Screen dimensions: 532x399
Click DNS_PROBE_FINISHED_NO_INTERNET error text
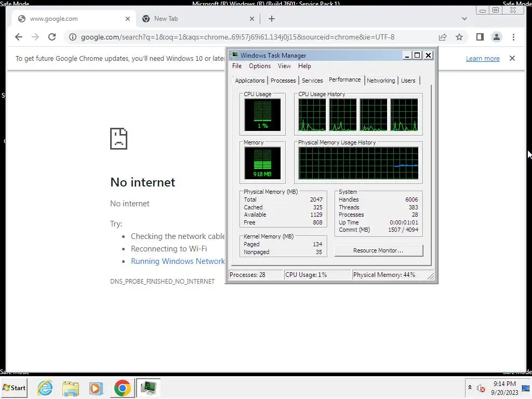162,281
